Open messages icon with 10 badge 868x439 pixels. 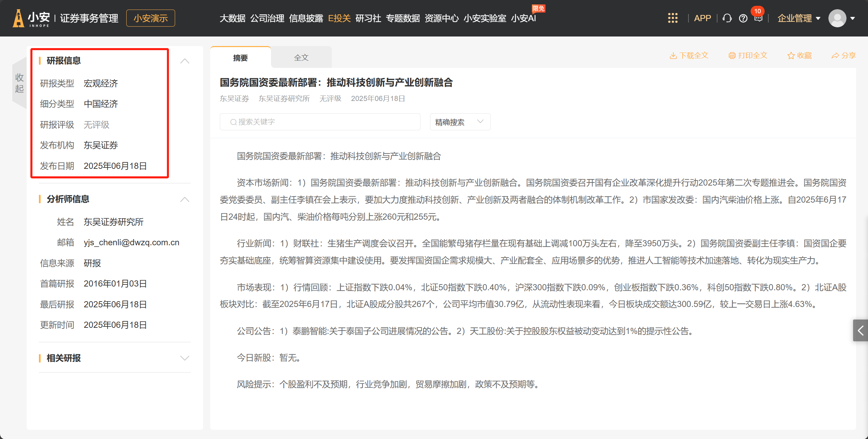[x=758, y=18]
